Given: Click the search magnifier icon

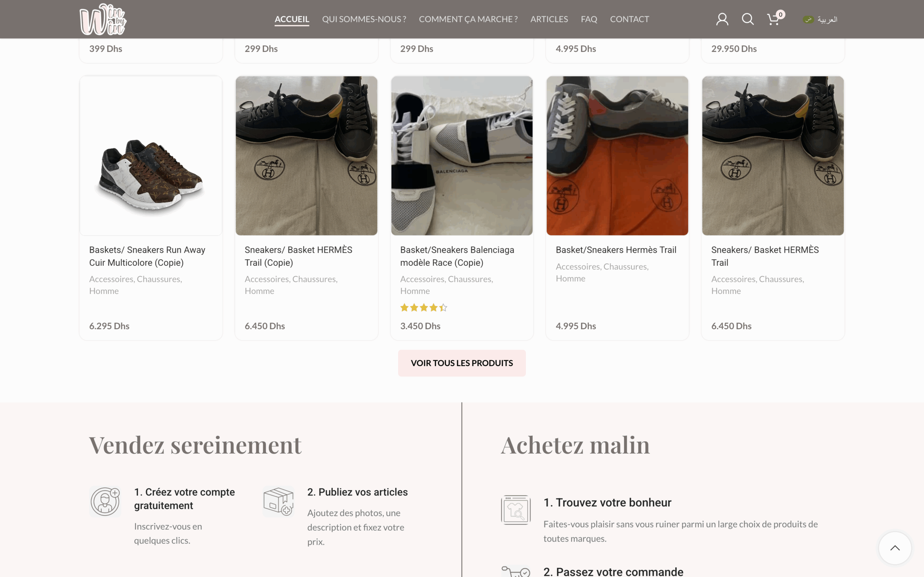Looking at the screenshot, I should tap(748, 19).
